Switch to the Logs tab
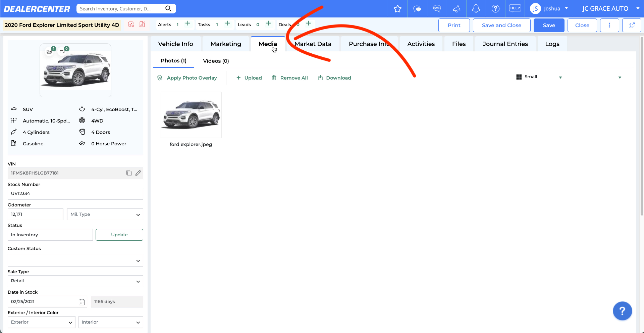This screenshot has height=333, width=644. tap(552, 44)
